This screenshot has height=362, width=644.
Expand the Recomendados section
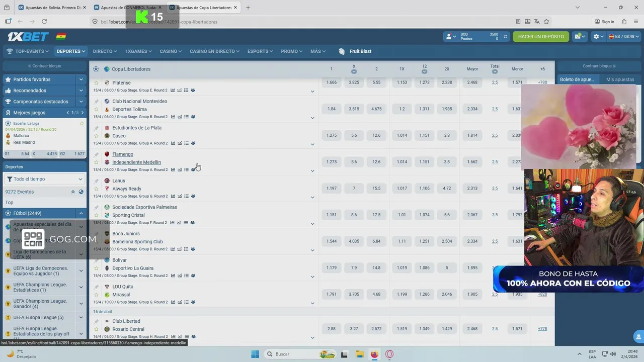80,90
